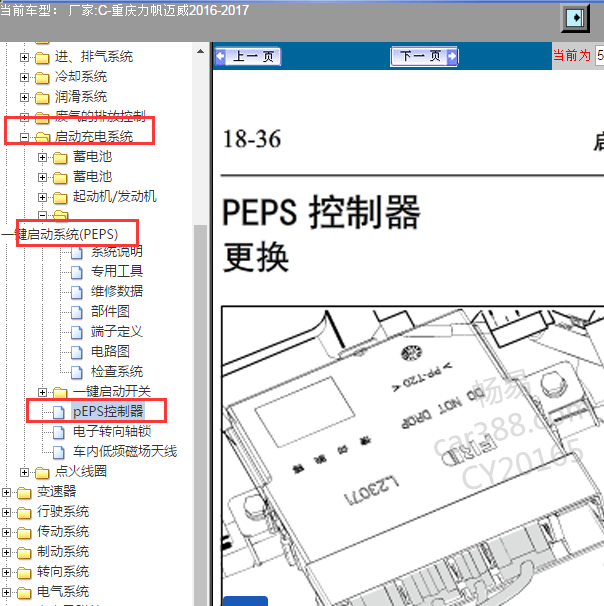Select the 转向系统 tree item
This screenshot has width=604, height=606.
[x=63, y=572]
